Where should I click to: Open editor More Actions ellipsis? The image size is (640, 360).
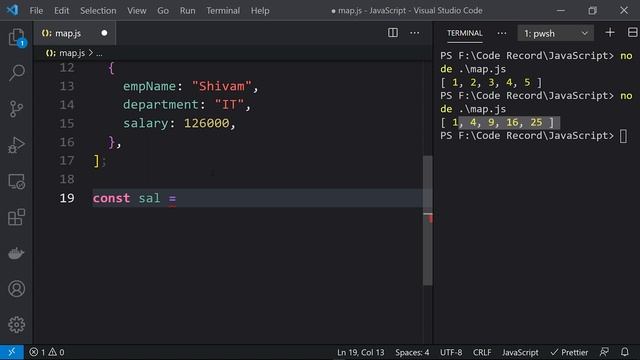click(x=415, y=33)
